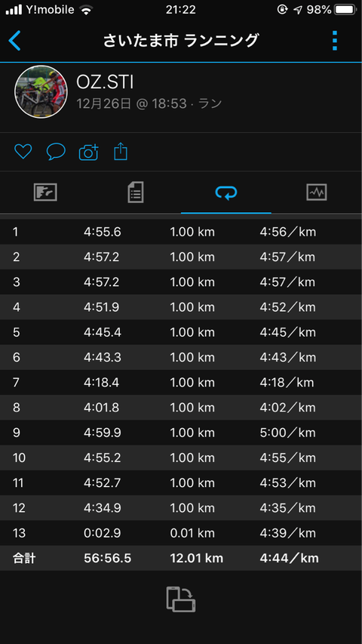Switch to the charts tab

(x=317, y=193)
